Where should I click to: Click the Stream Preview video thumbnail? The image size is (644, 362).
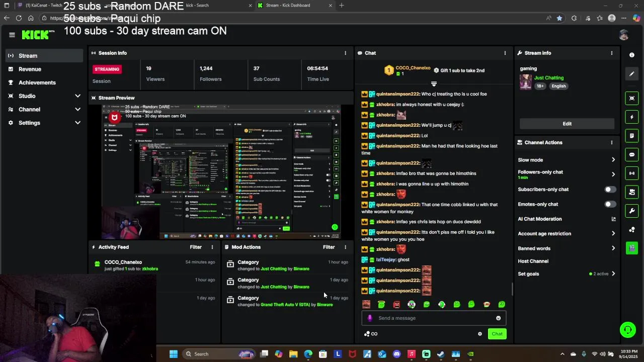point(221,171)
